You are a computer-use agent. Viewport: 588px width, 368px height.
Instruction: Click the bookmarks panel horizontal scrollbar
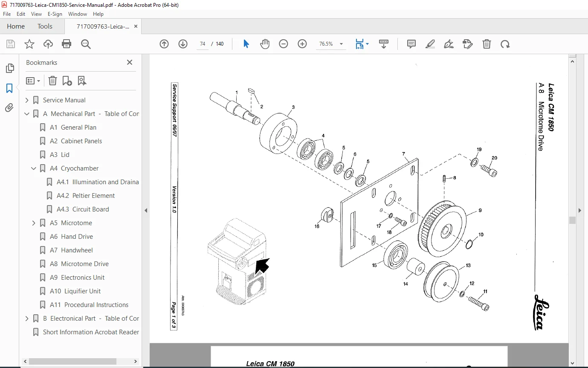72,361
